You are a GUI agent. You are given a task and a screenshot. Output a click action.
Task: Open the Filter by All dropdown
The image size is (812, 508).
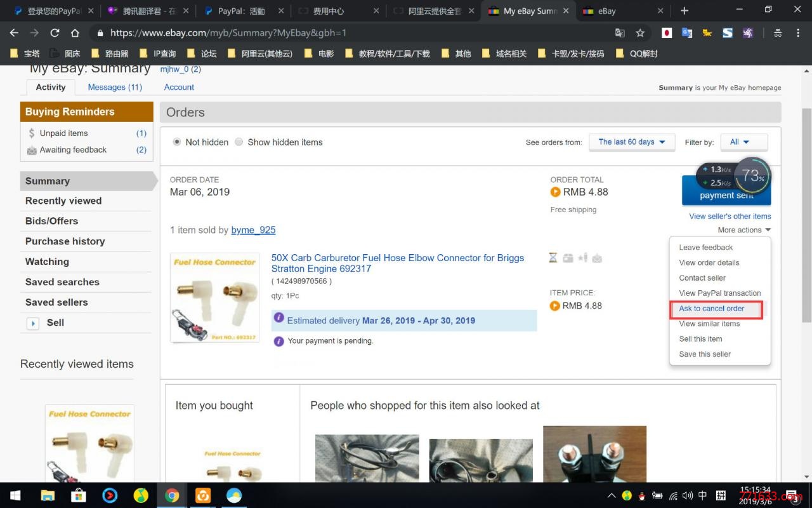click(x=744, y=142)
